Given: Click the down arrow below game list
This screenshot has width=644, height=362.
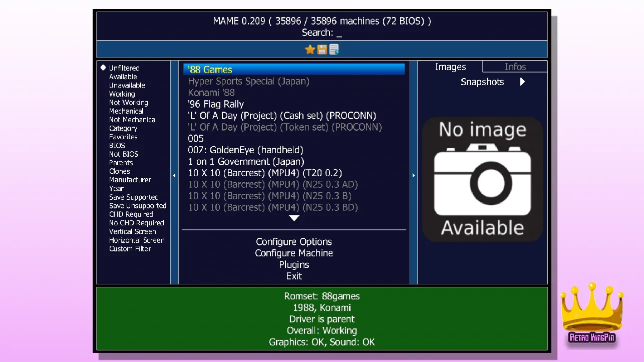Looking at the screenshot, I should tap(294, 218).
